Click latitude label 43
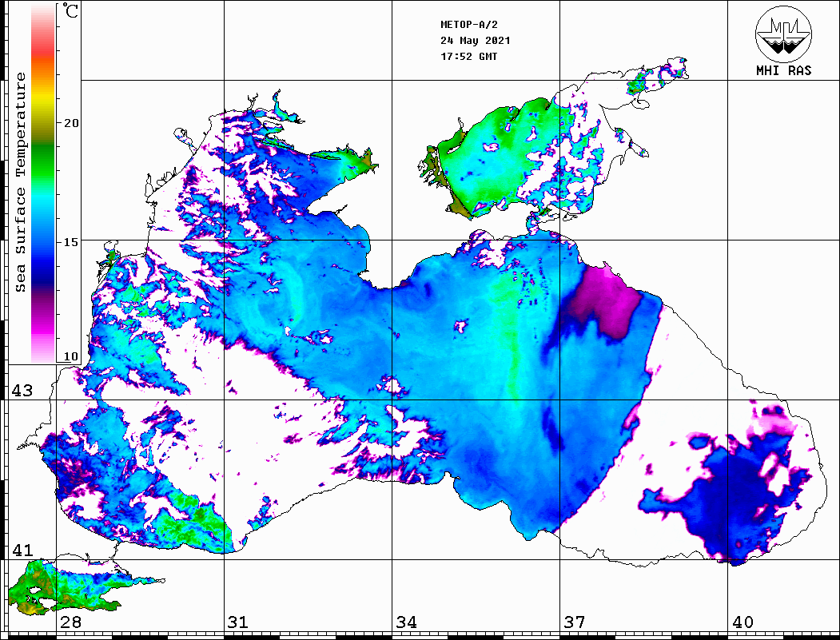The image size is (840, 640). pos(22,391)
